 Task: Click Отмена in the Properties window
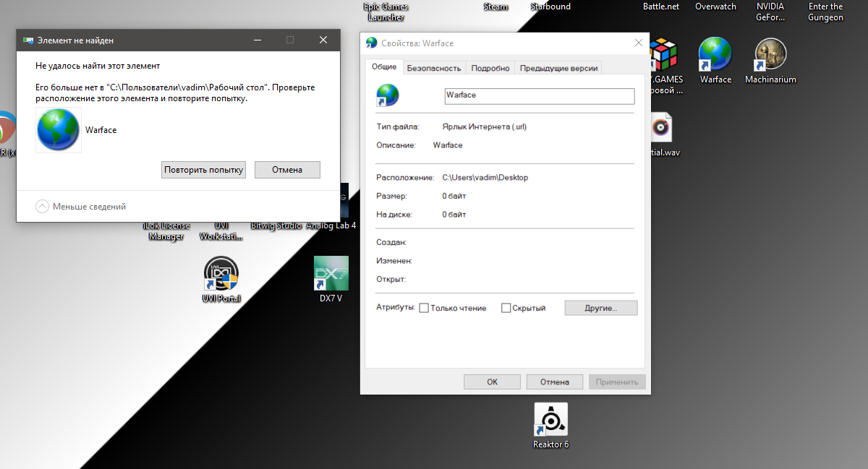pos(555,382)
